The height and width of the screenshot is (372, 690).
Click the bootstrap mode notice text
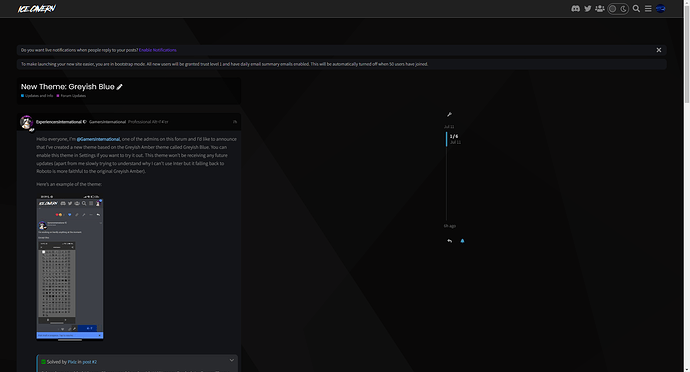point(224,64)
